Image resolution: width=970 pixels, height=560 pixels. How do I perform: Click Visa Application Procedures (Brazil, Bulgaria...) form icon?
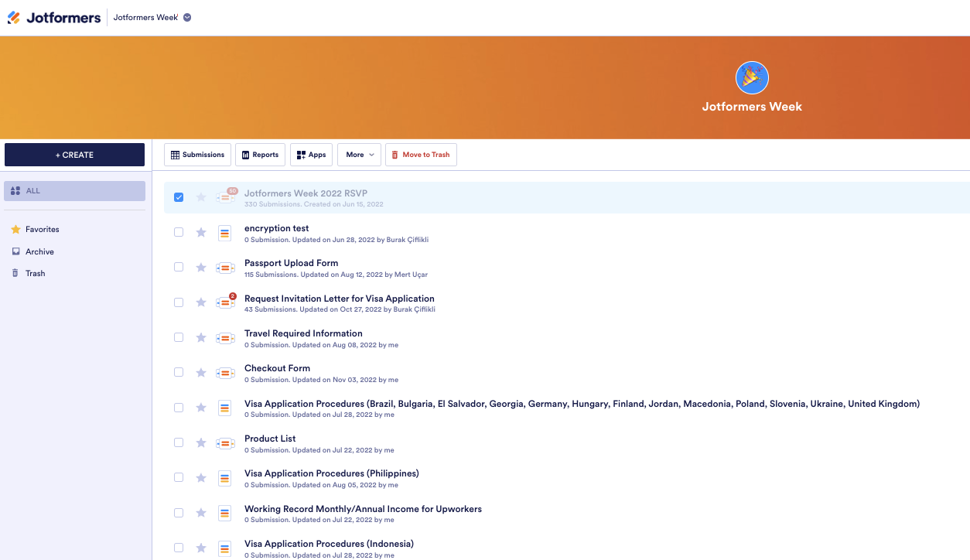coord(225,408)
